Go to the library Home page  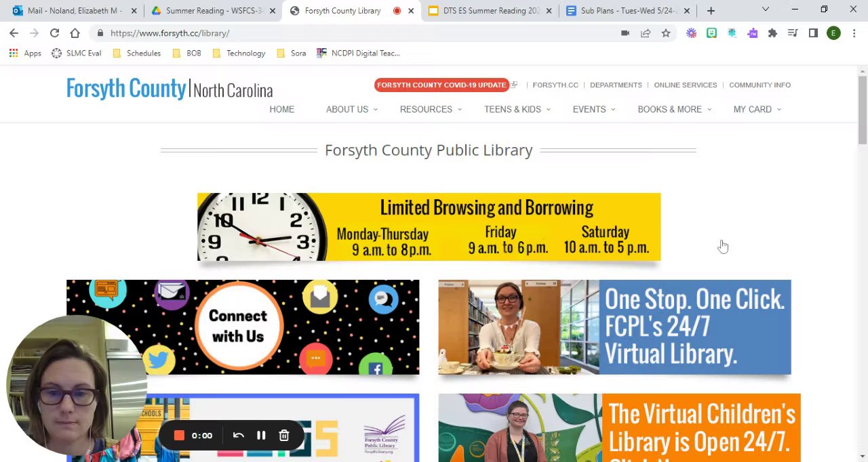coord(281,109)
